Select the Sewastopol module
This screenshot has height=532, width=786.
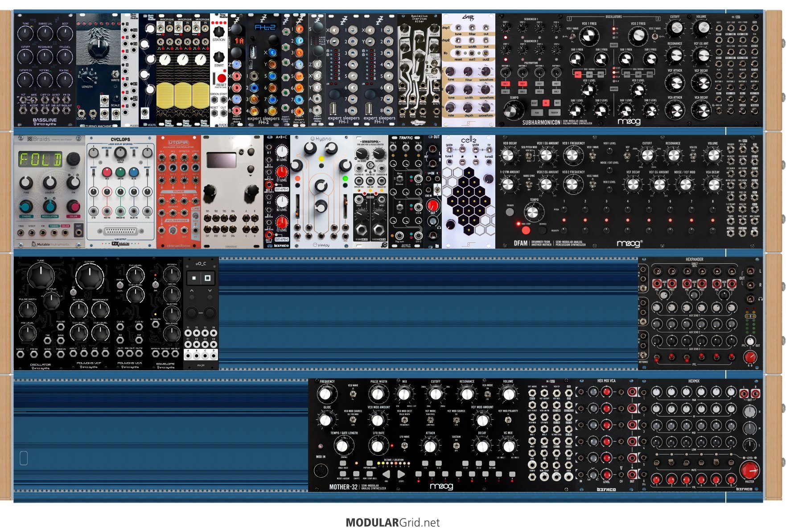[x=370, y=192]
